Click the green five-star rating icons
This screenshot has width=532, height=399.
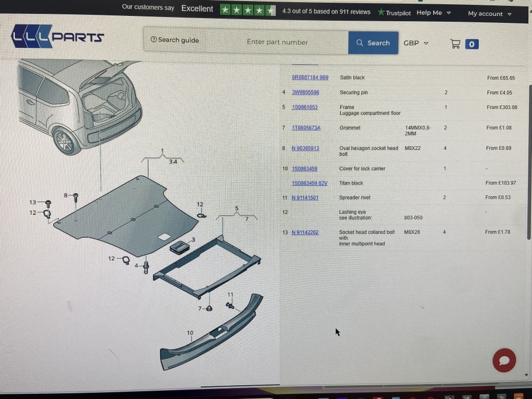(x=248, y=10)
